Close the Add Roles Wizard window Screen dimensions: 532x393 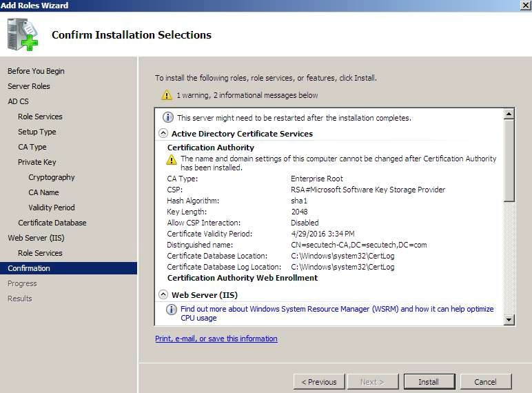tap(525, 6)
